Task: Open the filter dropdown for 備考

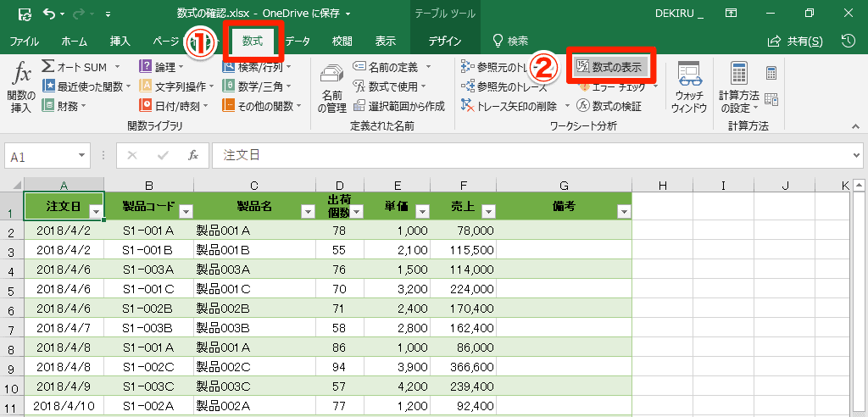Action: (625, 212)
